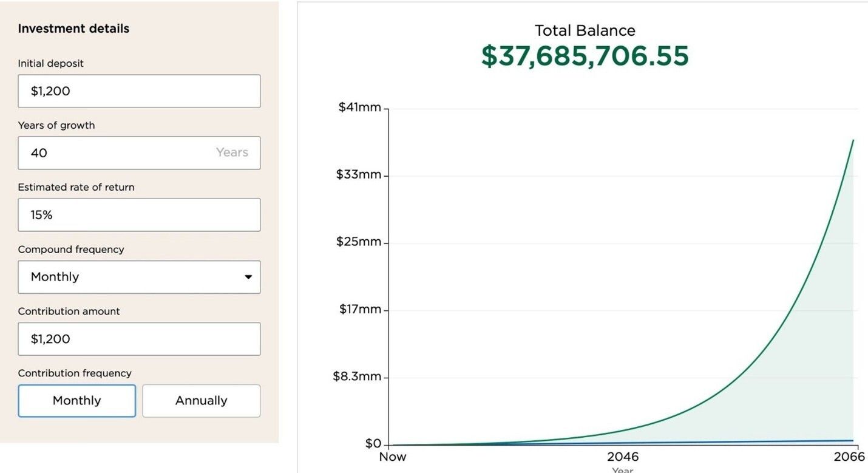Image resolution: width=868 pixels, height=473 pixels.
Task: Click the Contribution frequency label text
Action: (x=75, y=373)
